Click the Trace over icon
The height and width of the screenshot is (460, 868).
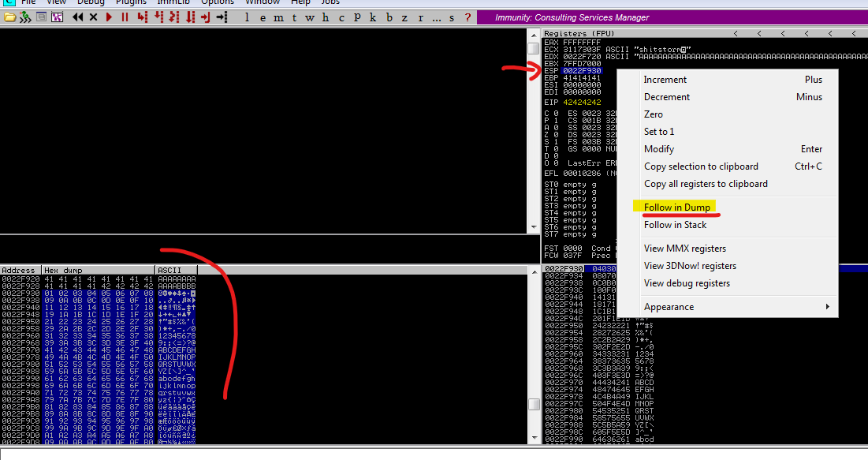pos(191,17)
